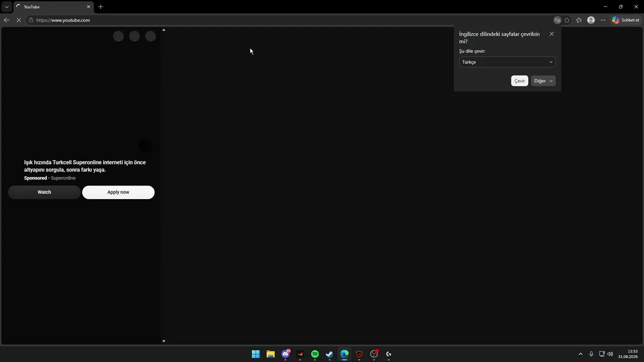Open the network status tray icon
The height and width of the screenshot is (362, 644).
[602, 354]
